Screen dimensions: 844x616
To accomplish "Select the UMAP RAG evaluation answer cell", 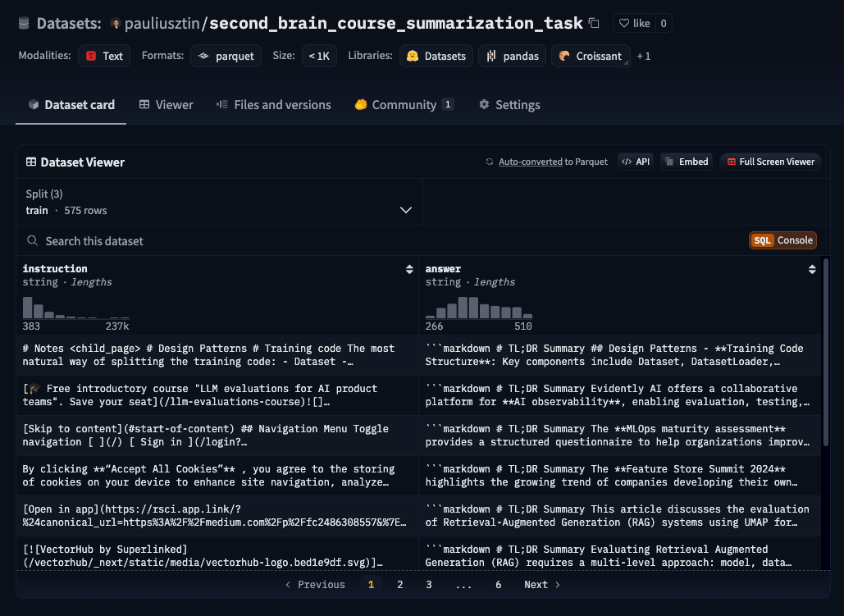I will coord(620,516).
